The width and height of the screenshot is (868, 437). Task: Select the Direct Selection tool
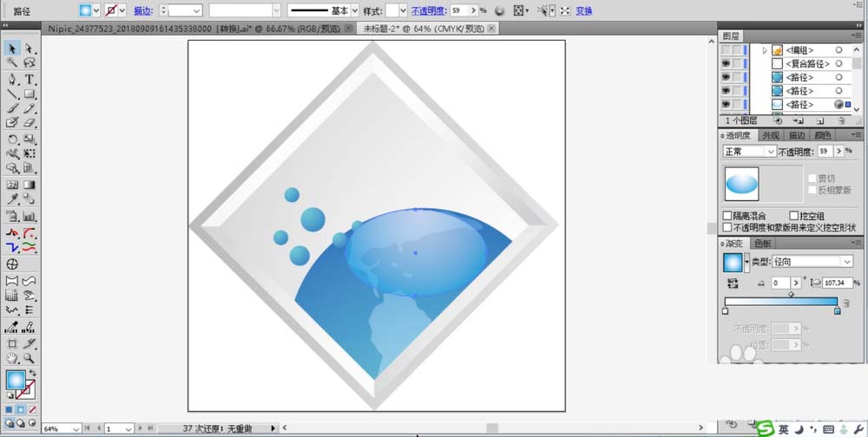pos(29,49)
